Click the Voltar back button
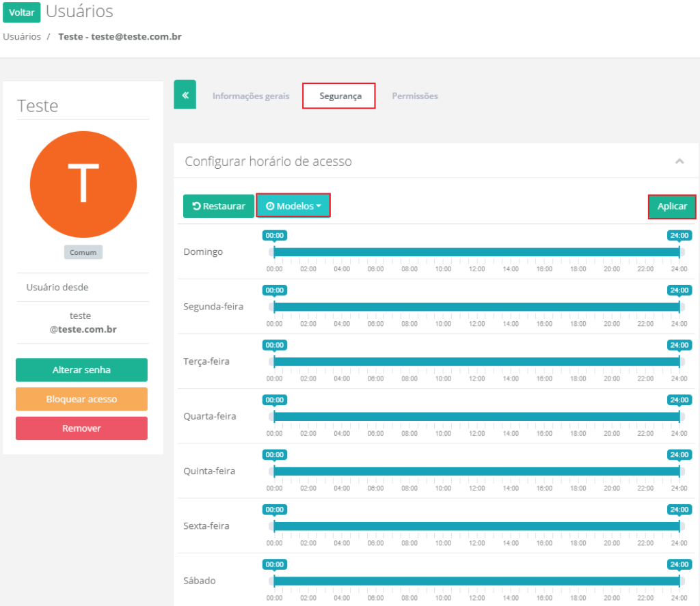This screenshot has height=606, width=700. coord(21,12)
